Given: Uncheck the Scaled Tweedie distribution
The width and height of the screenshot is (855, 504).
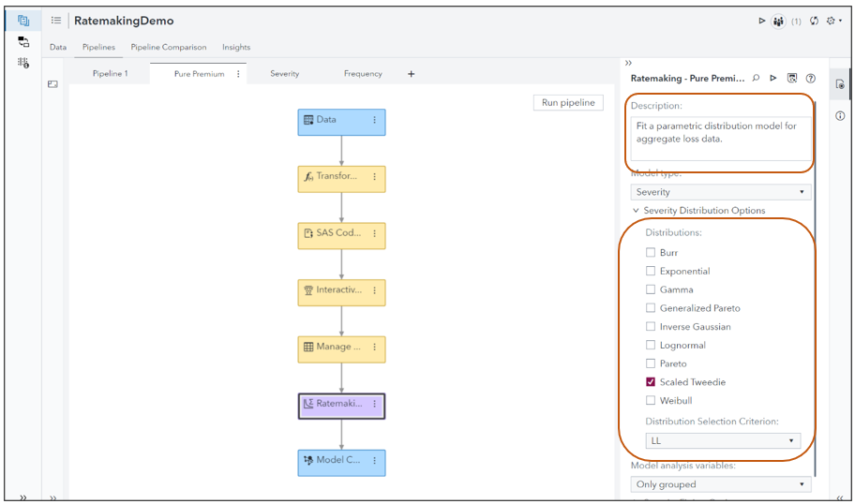Looking at the screenshot, I should [x=651, y=382].
